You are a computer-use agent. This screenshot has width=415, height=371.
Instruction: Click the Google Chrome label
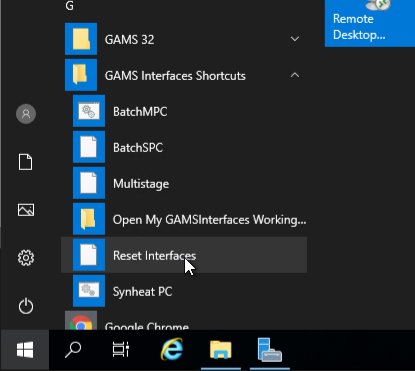pos(147,326)
